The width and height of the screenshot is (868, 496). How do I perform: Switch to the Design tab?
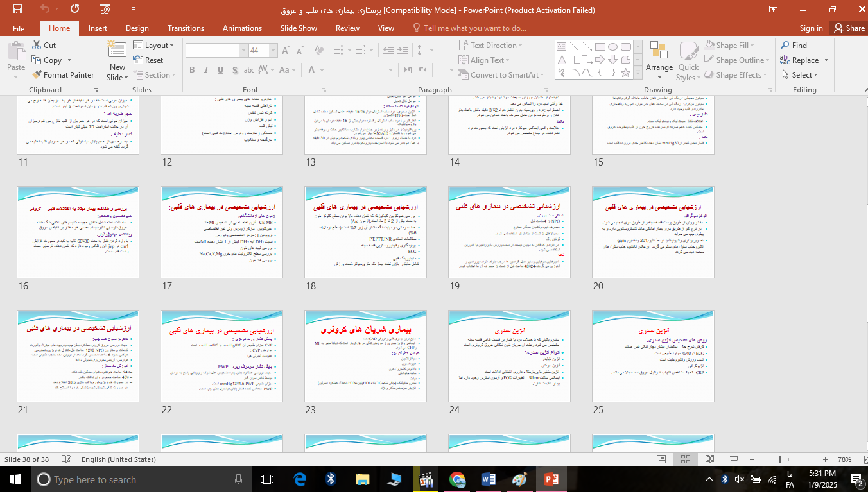point(137,28)
